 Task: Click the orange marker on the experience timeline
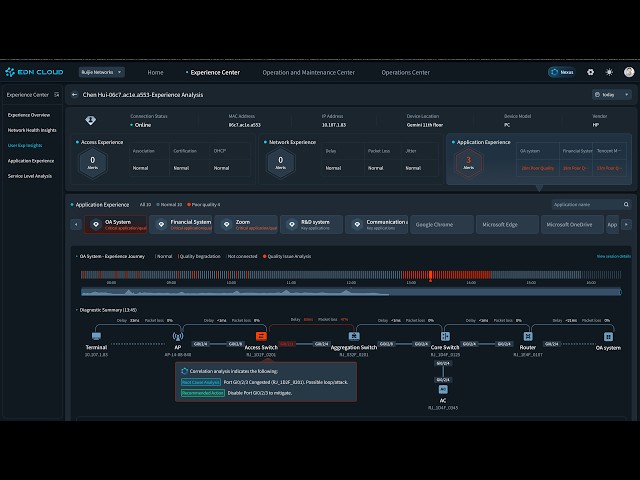(430, 276)
